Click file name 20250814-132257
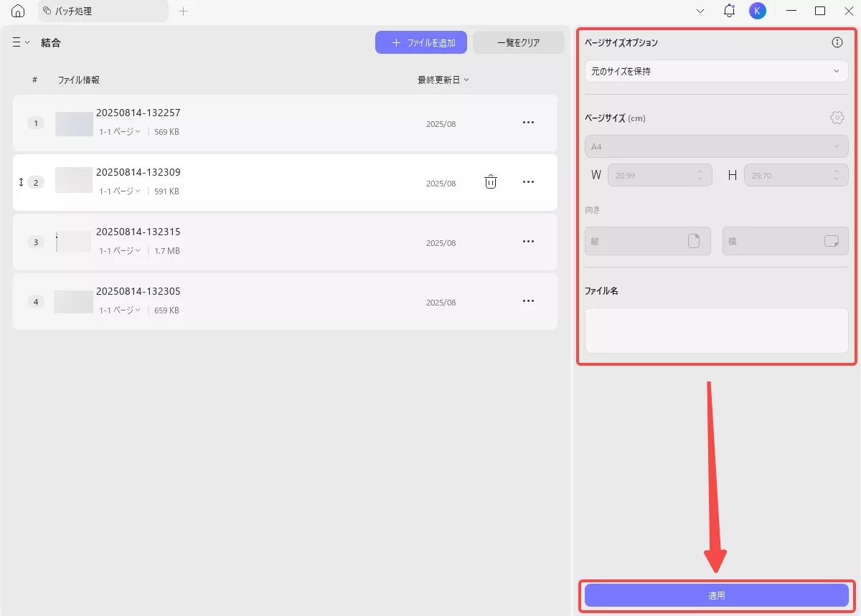The height and width of the screenshot is (616, 861). [138, 113]
